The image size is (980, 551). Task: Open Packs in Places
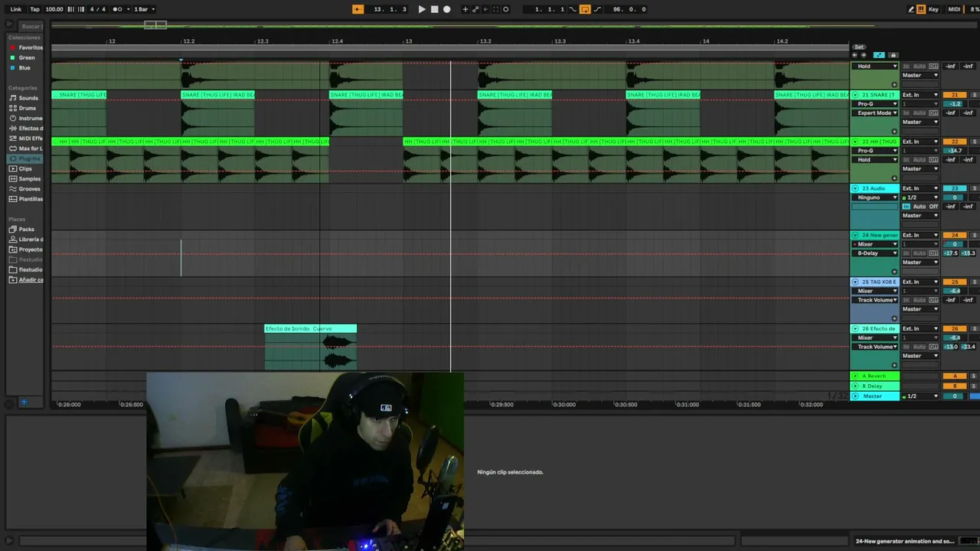(x=26, y=230)
